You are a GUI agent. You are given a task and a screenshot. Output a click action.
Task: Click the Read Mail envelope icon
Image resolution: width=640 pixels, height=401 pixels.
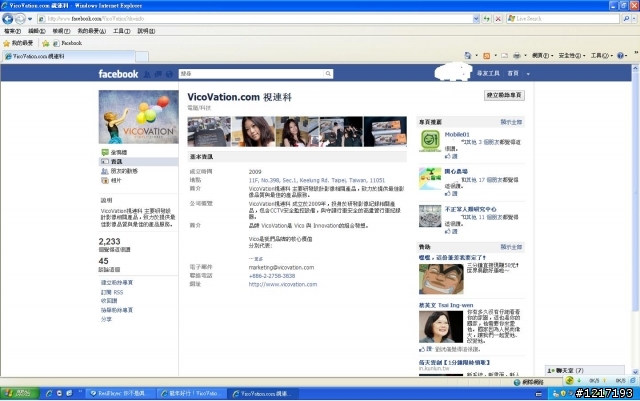tap(504, 56)
